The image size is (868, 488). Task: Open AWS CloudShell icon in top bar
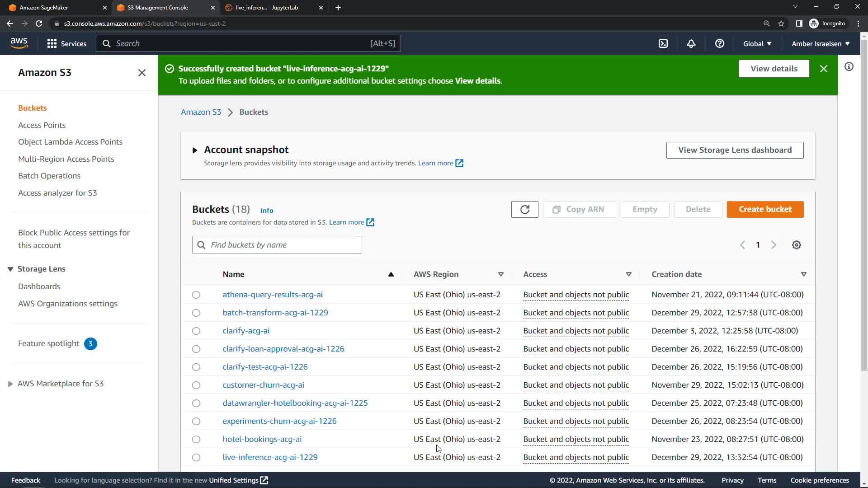663,44
